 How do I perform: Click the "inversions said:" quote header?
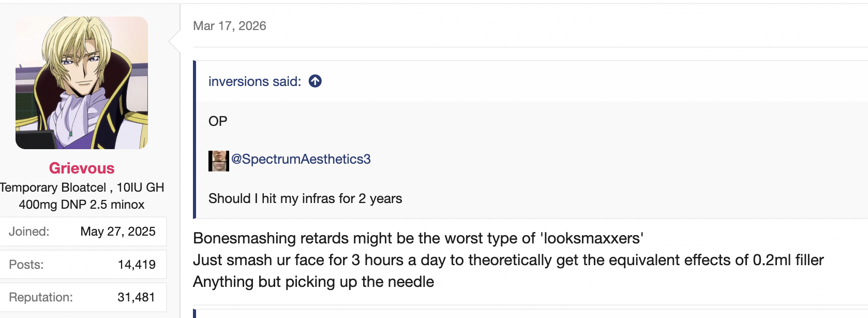pos(255,82)
